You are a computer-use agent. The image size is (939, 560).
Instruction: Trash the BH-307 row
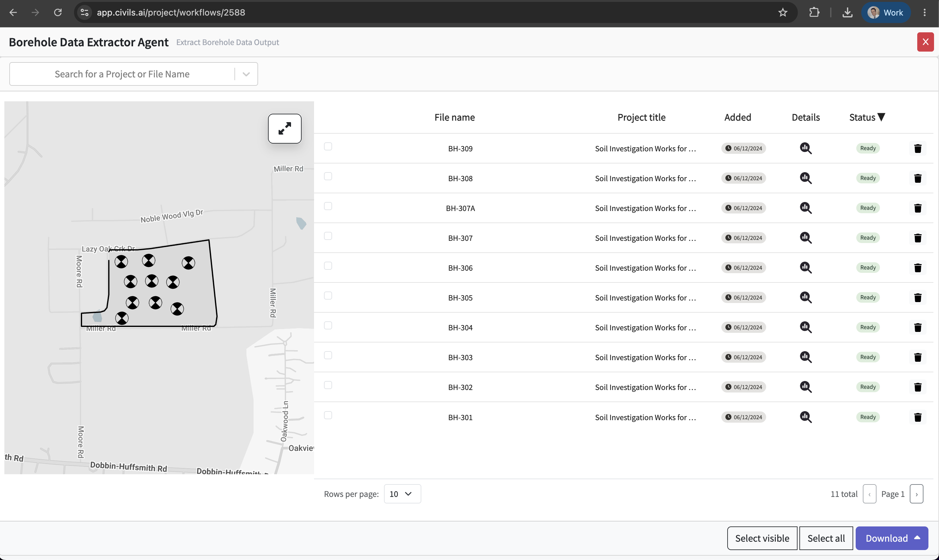point(918,238)
